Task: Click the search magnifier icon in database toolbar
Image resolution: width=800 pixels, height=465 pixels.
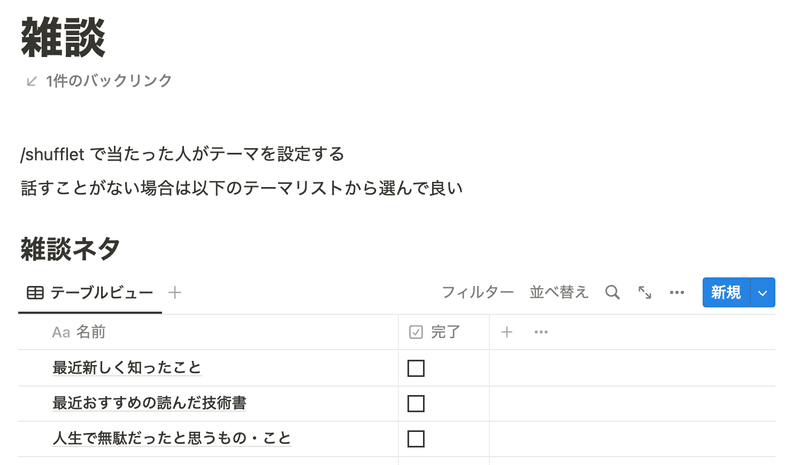Action: (x=612, y=292)
